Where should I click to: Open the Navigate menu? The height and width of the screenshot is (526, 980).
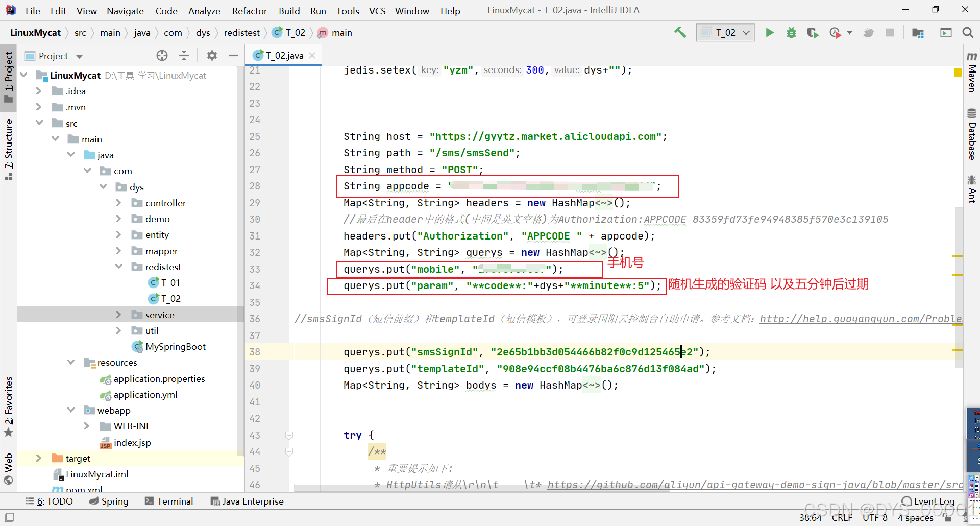tap(125, 11)
